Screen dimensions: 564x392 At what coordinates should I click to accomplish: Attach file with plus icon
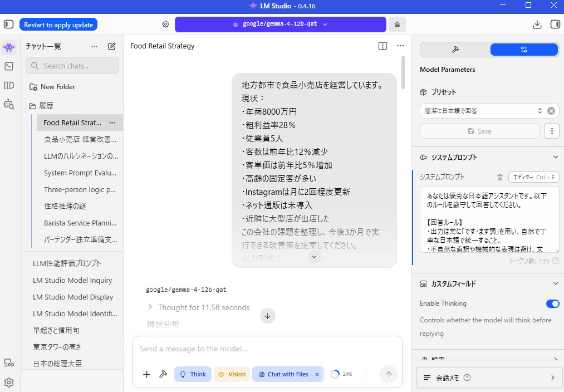pos(147,374)
